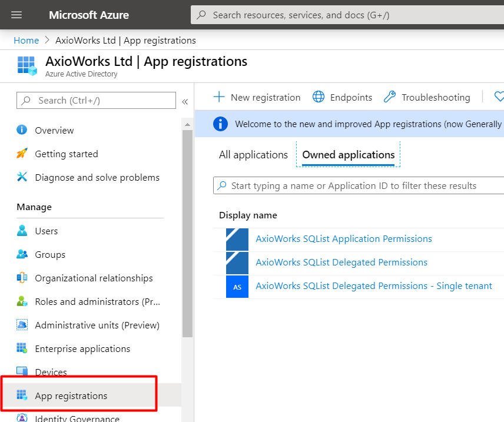The image size is (504, 422).
Task: Focus the sidebar Search (Ctrl+/) box
Action: [x=96, y=100]
